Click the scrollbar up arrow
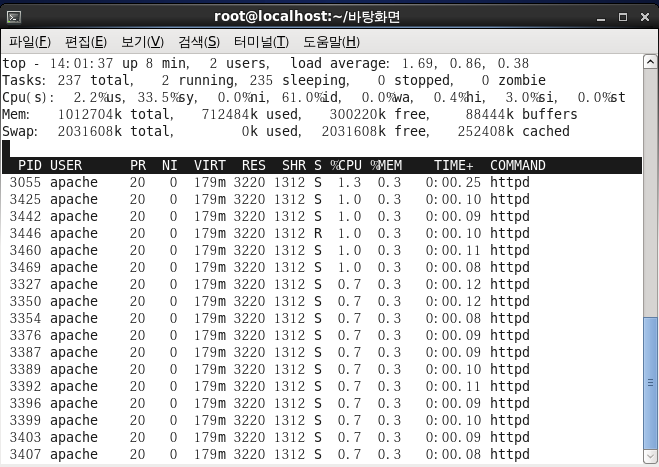 (x=650, y=62)
